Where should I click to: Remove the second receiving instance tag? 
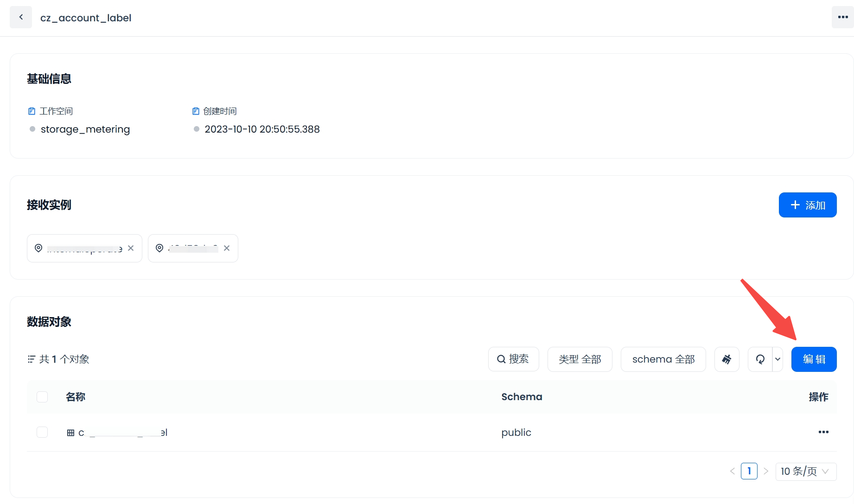click(x=227, y=249)
